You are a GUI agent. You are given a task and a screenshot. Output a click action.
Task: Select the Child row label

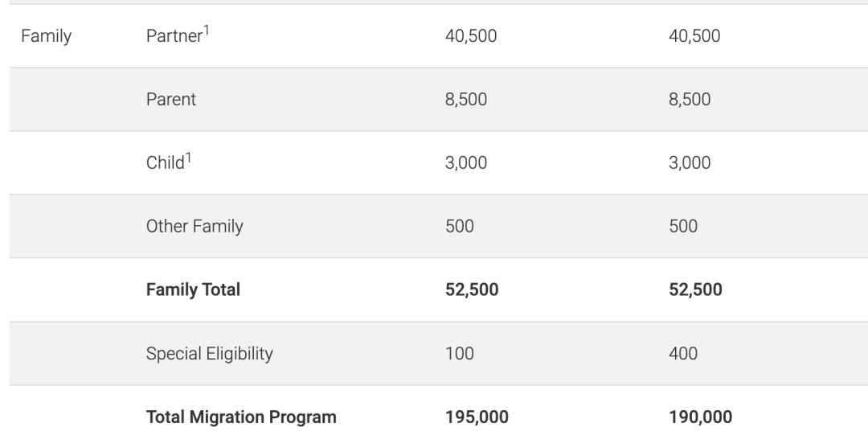click(164, 163)
